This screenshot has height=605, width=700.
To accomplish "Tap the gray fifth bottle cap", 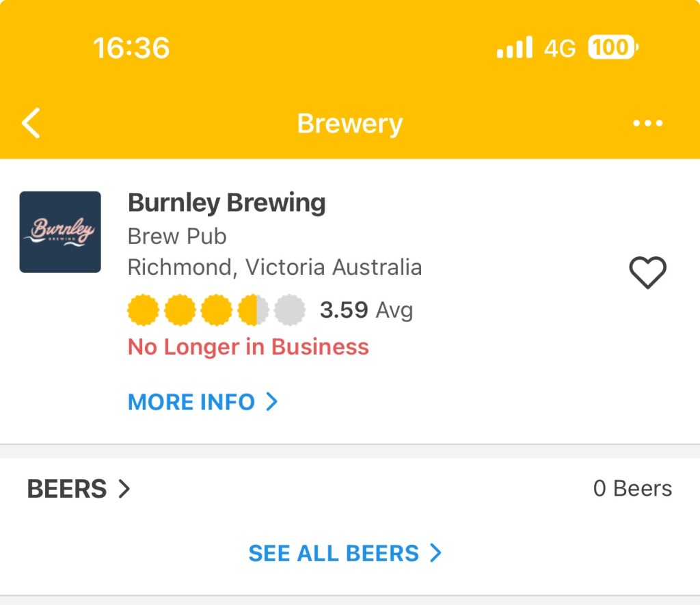I will [290, 310].
